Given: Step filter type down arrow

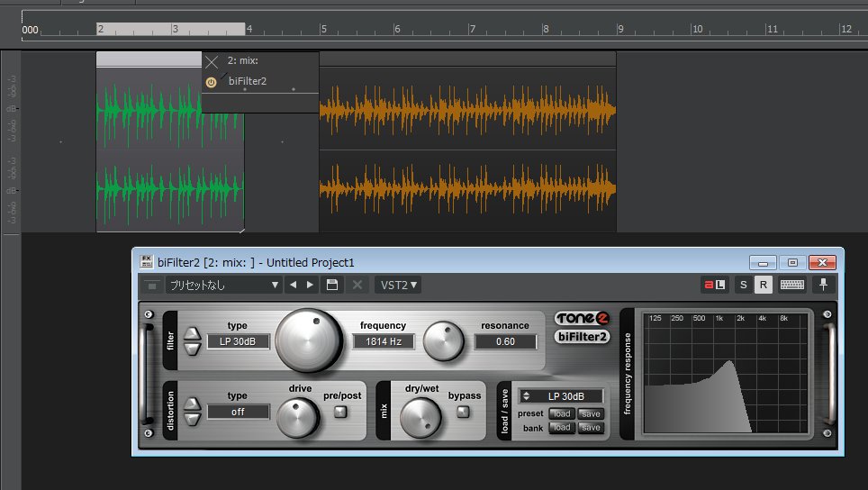Looking at the screenshot, I should (x=193, y=349).
